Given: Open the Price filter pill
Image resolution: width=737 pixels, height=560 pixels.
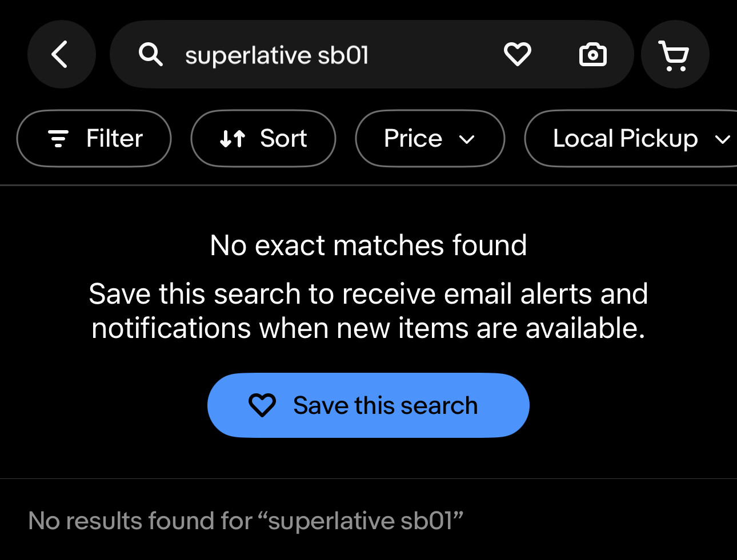Looking at the screenshot, I should pos(430,139).
